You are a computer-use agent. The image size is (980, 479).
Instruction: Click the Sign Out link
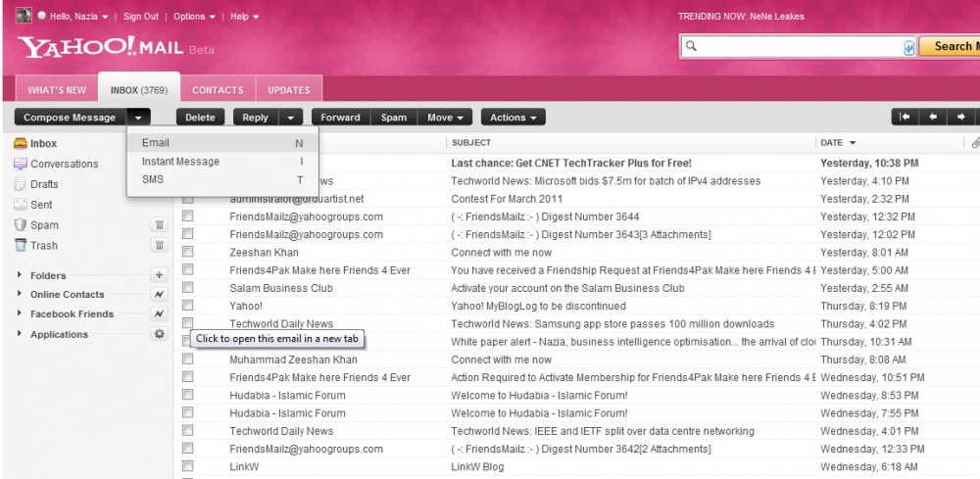click(140, 17)
